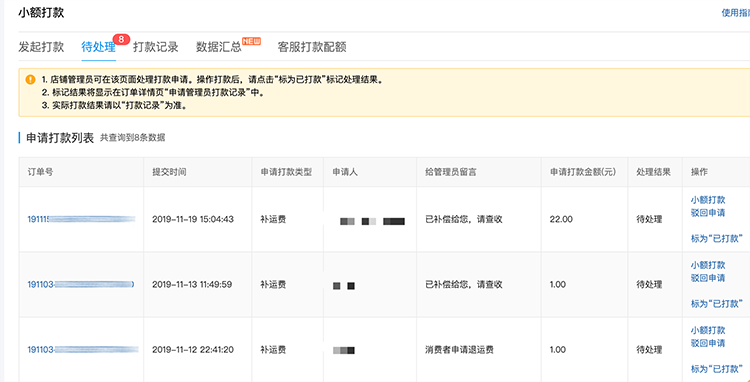The height and width of the screenshot is (382, 750).
Task: Open the 发起打款 tab
Action: 41,47
